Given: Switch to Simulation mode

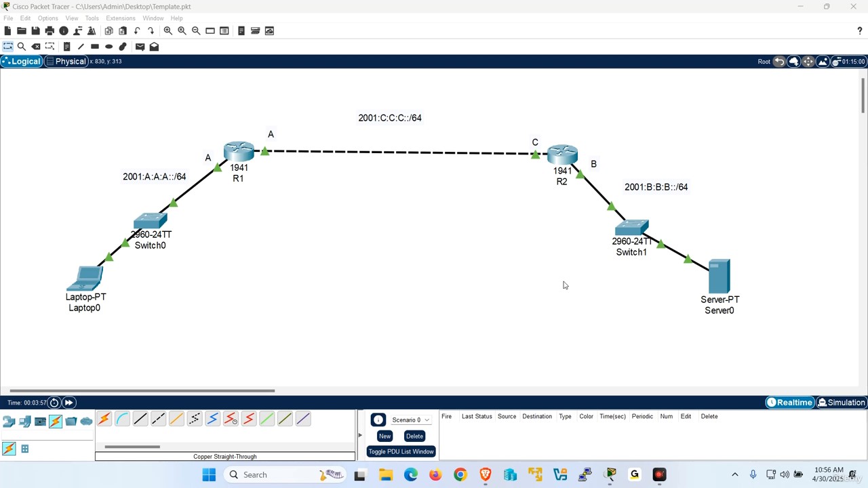Looking at the screenshot, I should (842, 403).
